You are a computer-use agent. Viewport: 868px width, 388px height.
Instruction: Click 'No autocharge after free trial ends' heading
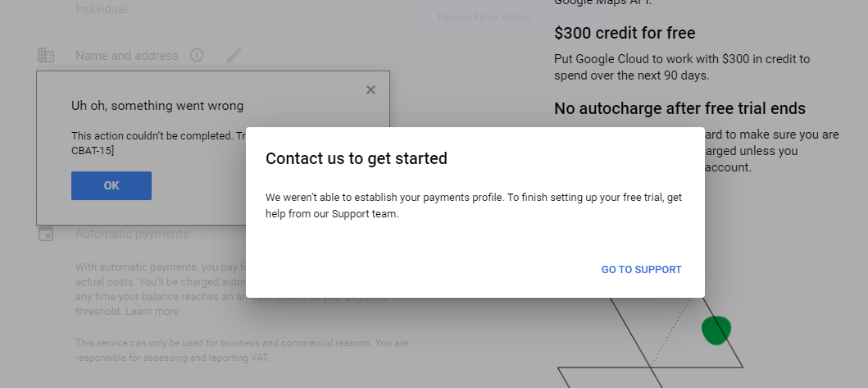click(x=679, y=108)
